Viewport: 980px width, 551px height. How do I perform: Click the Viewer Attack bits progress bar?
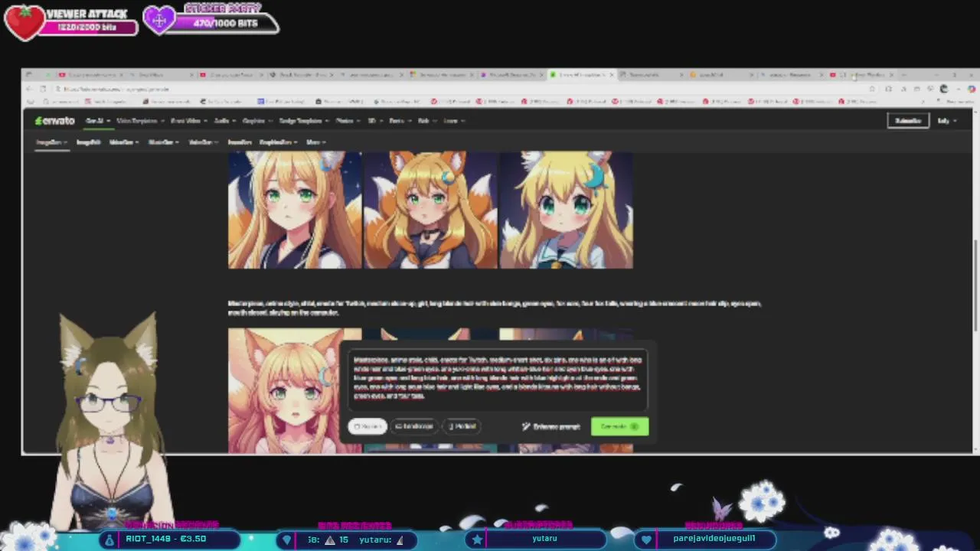88,28
